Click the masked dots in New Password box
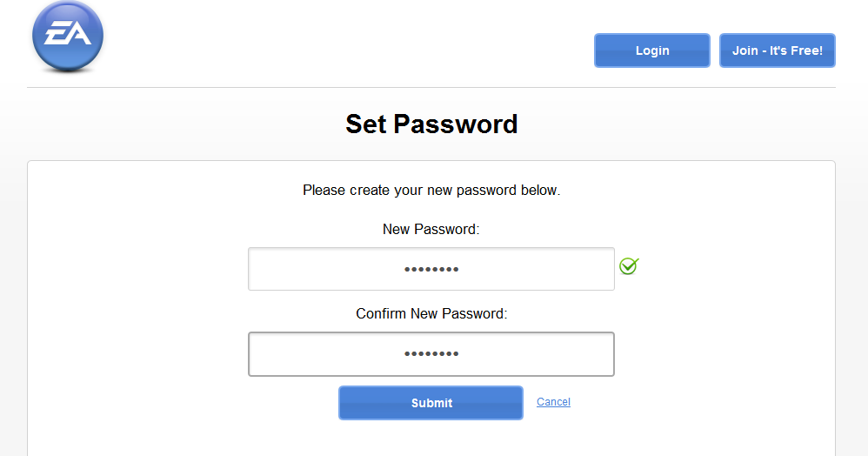Image resolution: width=868 pixels, height=456 pixels. coord(431,270)
